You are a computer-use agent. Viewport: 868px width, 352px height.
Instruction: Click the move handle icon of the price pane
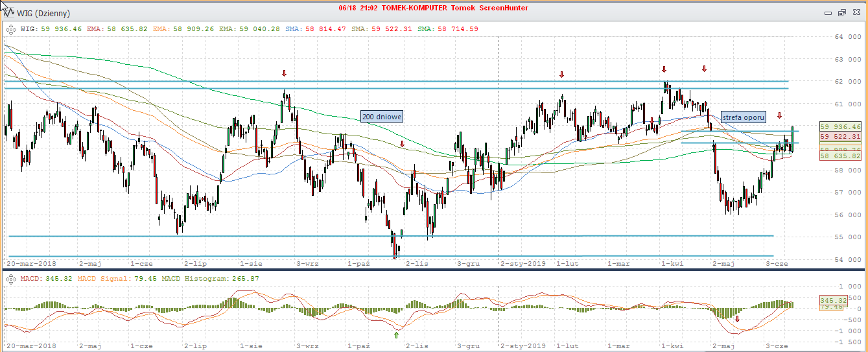coord(10,29)
